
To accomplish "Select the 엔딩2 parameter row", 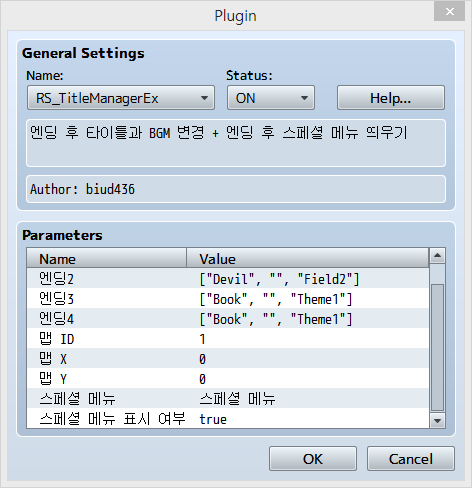I will [228, 278].
